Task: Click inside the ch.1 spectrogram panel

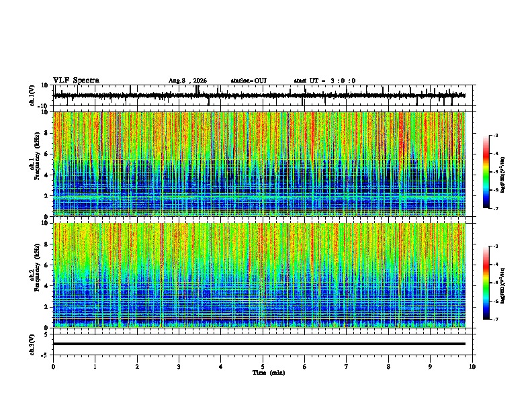Action: [259, 164]
